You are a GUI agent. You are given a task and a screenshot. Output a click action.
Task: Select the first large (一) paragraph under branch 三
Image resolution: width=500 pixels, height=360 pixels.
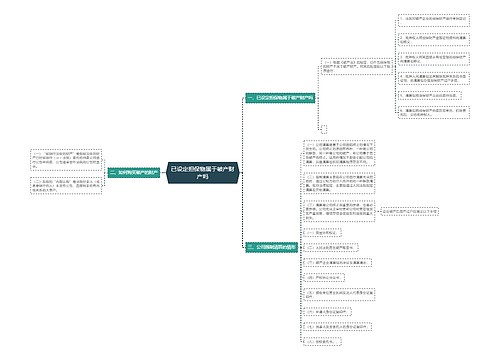(339, 153)
